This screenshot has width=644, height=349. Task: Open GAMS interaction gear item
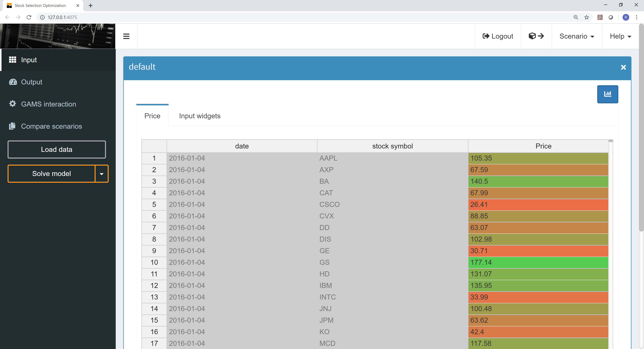[48, 104]
